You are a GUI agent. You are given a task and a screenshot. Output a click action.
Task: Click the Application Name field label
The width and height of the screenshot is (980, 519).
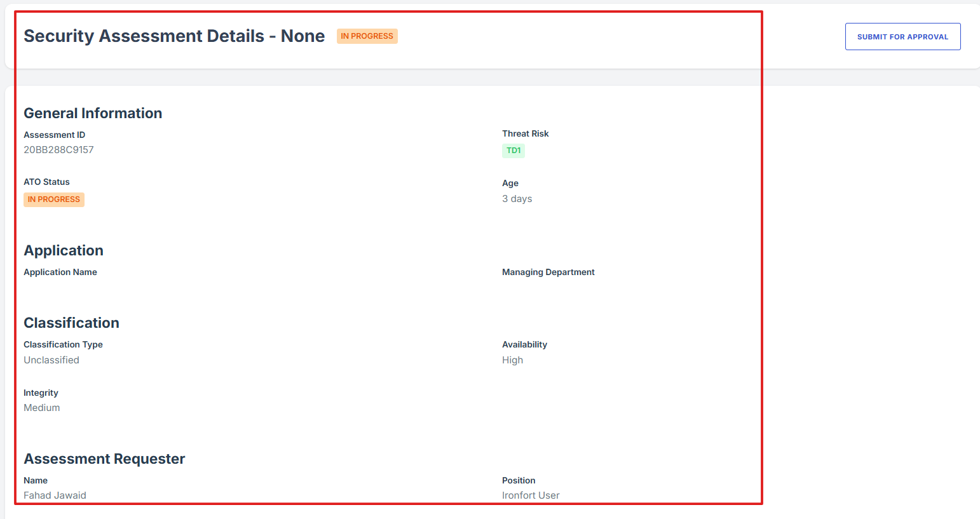pos(60,272)
